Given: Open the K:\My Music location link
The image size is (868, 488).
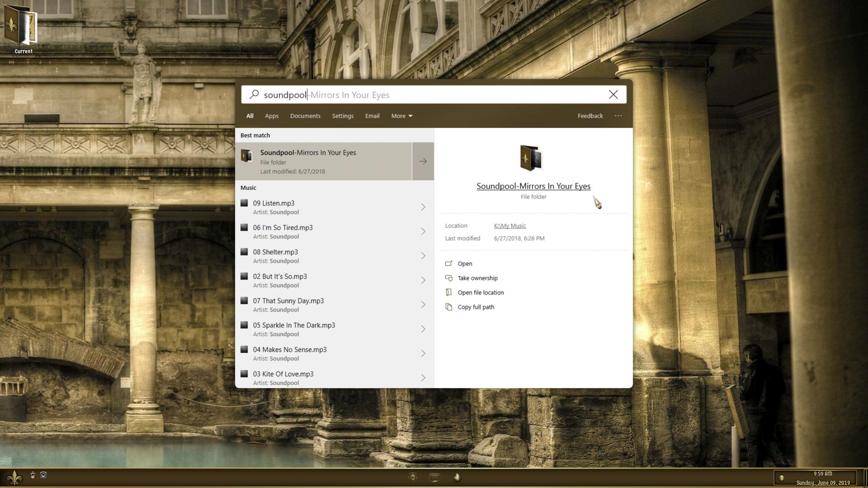Looking at the screenshot, I should (510, 226).
